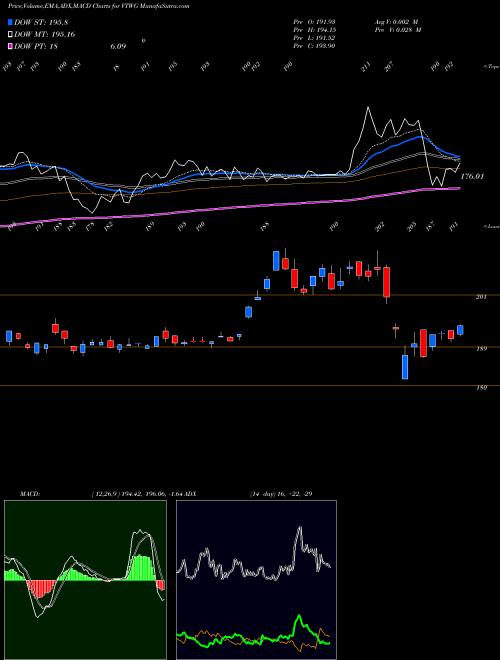Click the magenta DOW PT legend square
Screen dimensions: 500x660
tap(11, 46)
